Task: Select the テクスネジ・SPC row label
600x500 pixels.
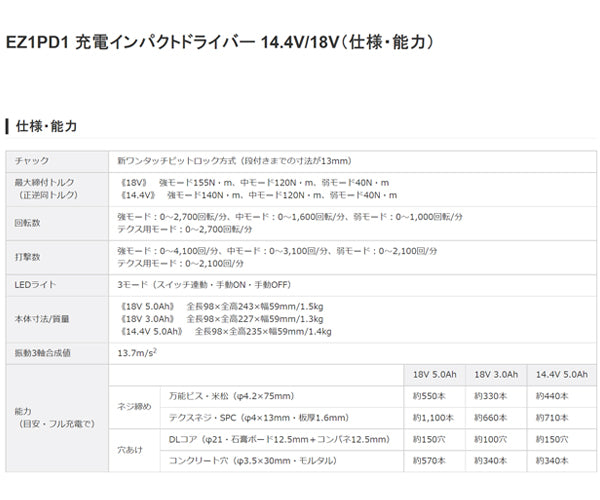Action: (259, 418)
